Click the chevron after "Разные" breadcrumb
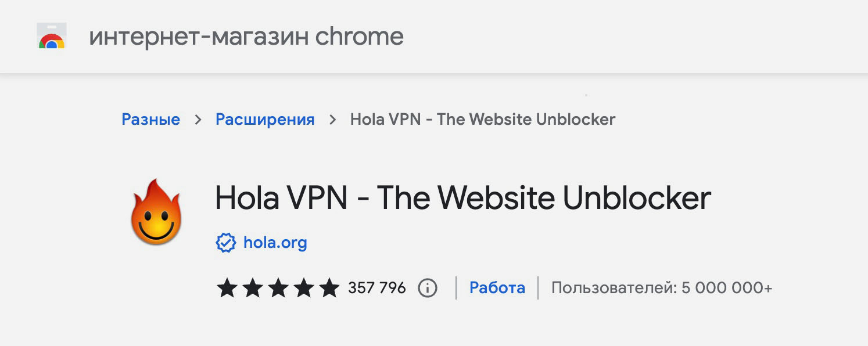This screenshot has width=868, height=346. coord(198,120)
